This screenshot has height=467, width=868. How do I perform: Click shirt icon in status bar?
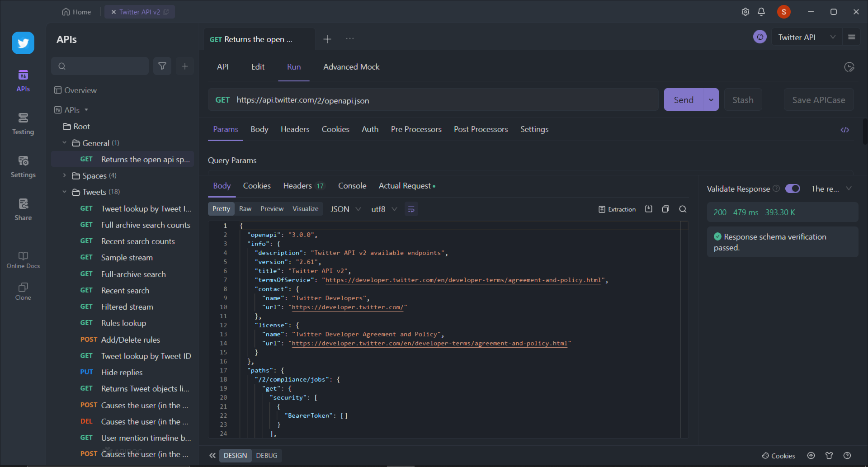[x=829, y=456]
